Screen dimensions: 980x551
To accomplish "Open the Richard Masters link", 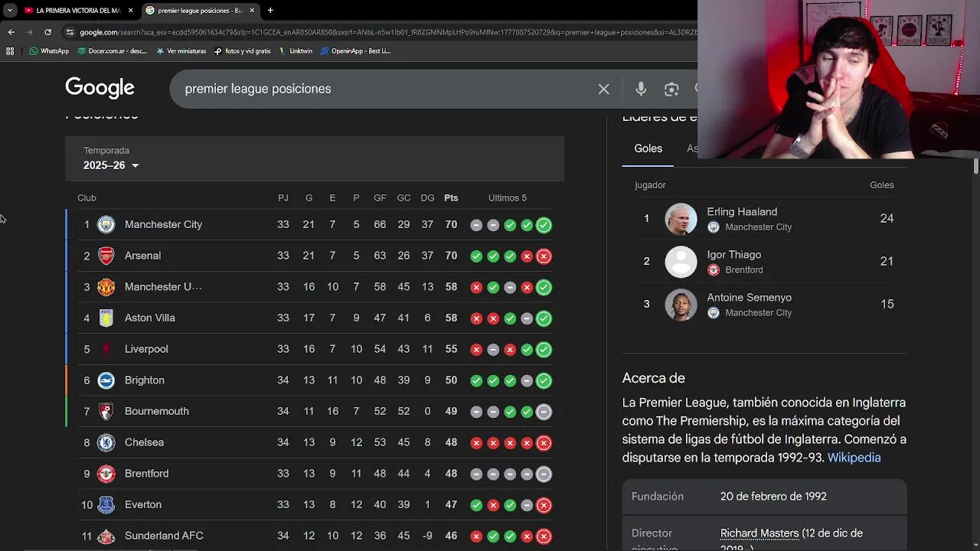I will coord(759,533).
